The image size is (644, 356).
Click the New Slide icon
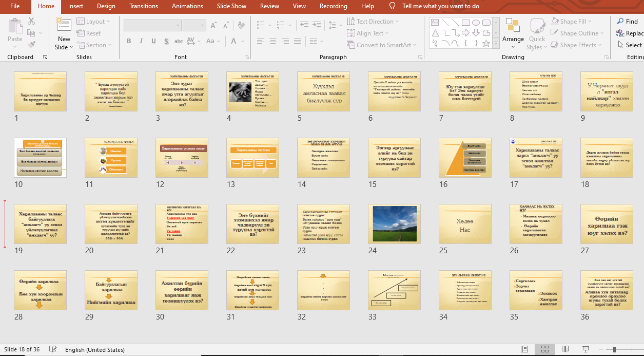[64, 24]
